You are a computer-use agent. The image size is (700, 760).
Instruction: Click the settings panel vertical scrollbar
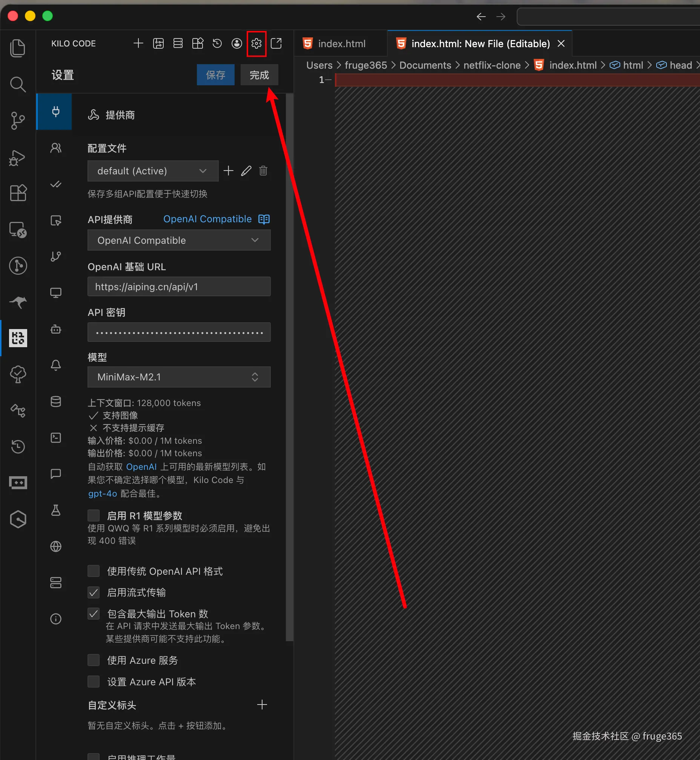pyautogui.click(x=289, y=368)
